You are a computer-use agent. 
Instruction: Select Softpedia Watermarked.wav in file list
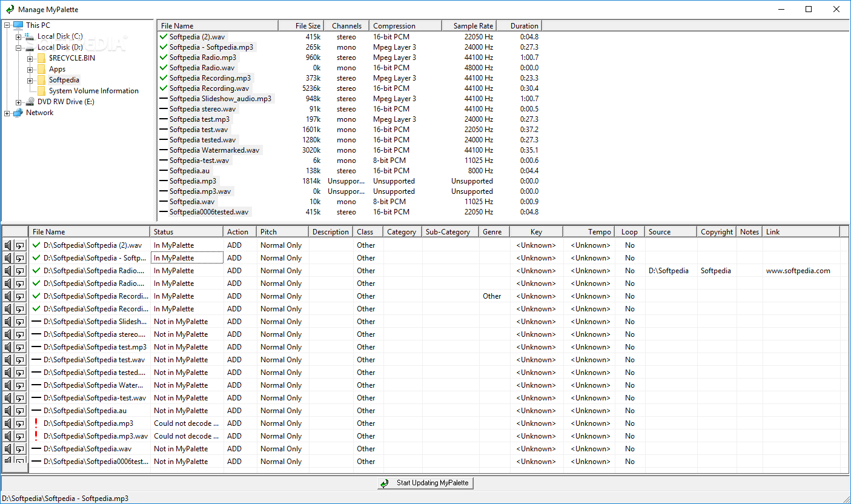coord(214,150)
